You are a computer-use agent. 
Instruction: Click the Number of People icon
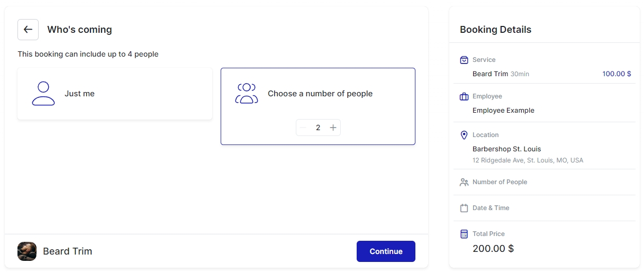[464, 182]
